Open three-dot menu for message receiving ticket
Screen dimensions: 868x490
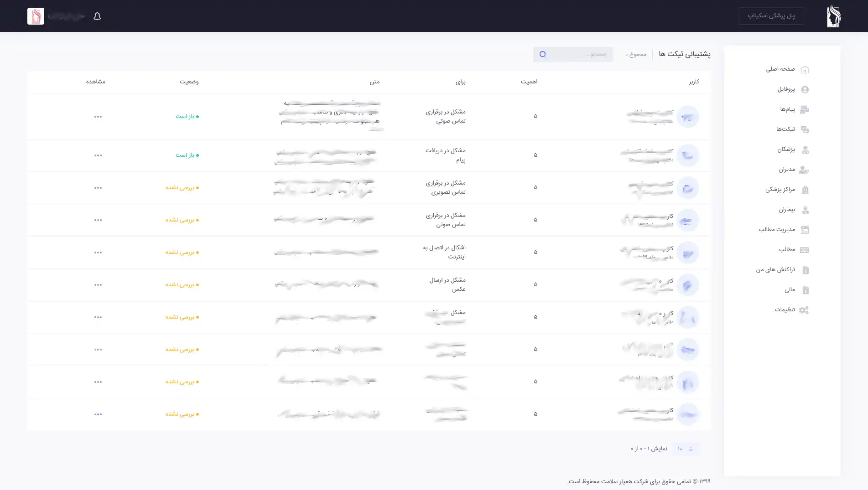click(98, 155)
